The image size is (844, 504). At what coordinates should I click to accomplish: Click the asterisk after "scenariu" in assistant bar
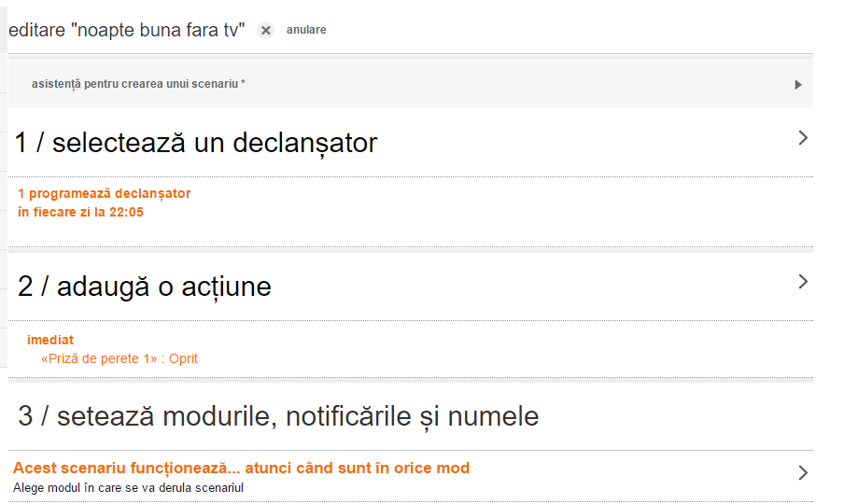pos(243,84)
